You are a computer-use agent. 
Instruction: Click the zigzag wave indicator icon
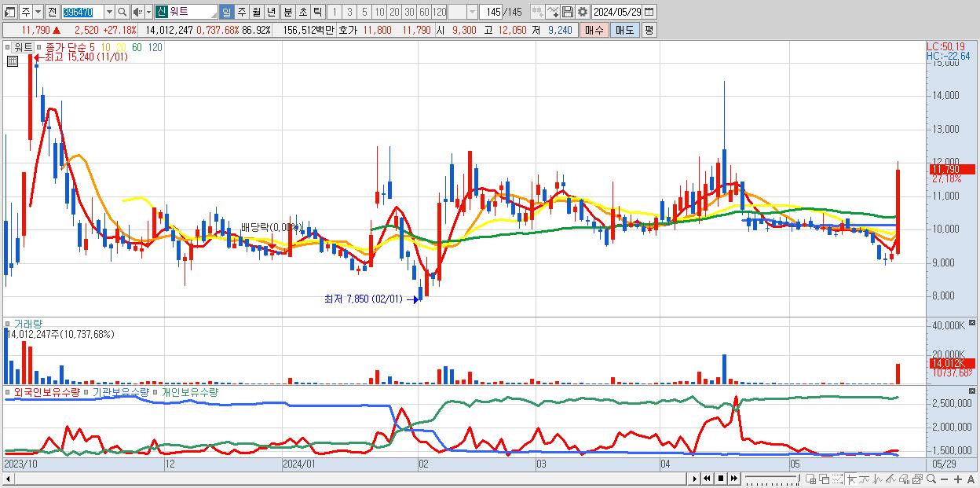pyautogui.click(x=878, y=479)
